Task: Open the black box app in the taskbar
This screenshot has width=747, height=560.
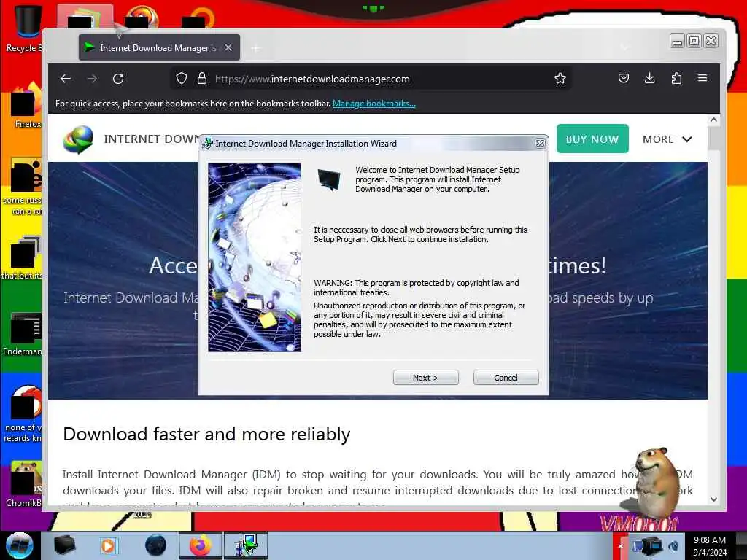Action: pyautogui.click(x=64, y=545)
